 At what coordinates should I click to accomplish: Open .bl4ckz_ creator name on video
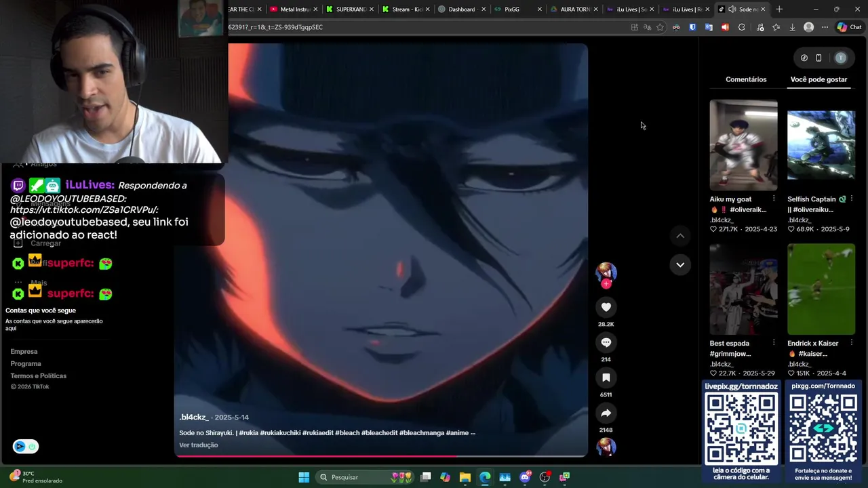point(194,418)
